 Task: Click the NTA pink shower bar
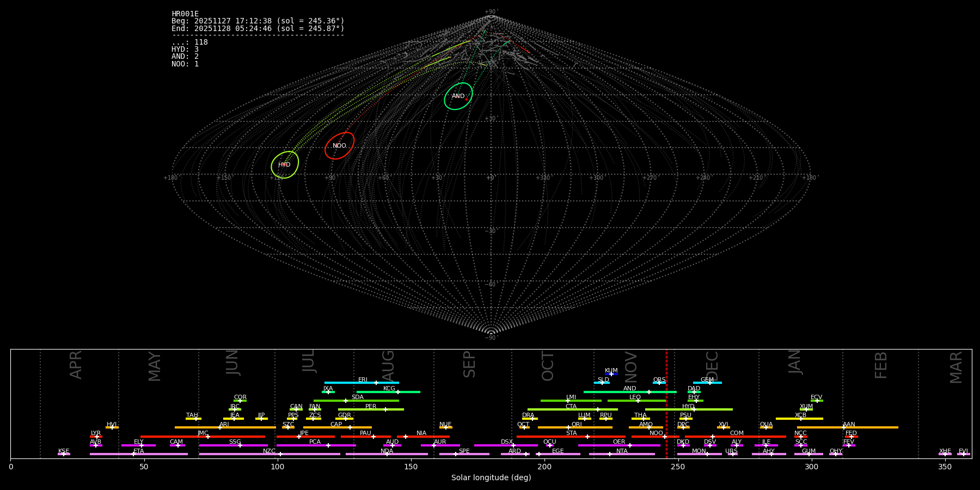(621, 454)
